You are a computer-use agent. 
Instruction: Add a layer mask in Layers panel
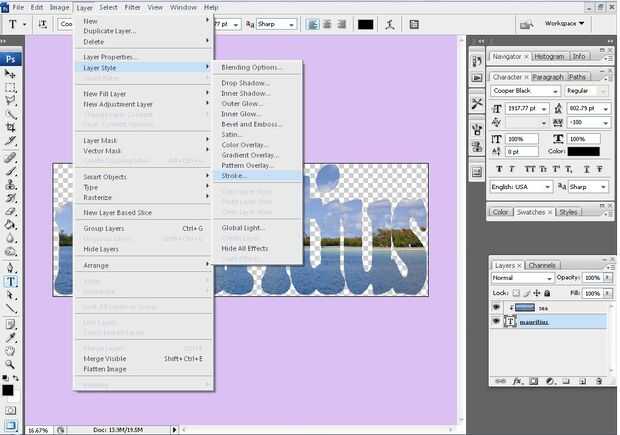(533, 381)
